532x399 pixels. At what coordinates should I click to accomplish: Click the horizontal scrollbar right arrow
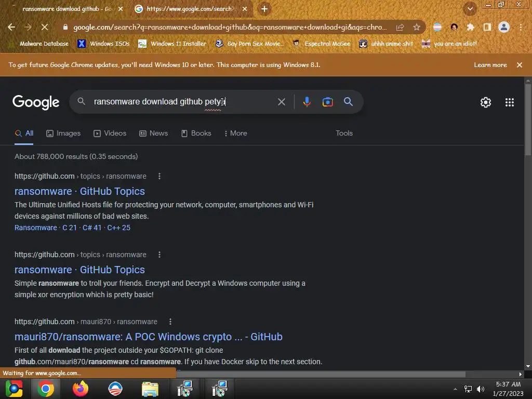[521, 374]
